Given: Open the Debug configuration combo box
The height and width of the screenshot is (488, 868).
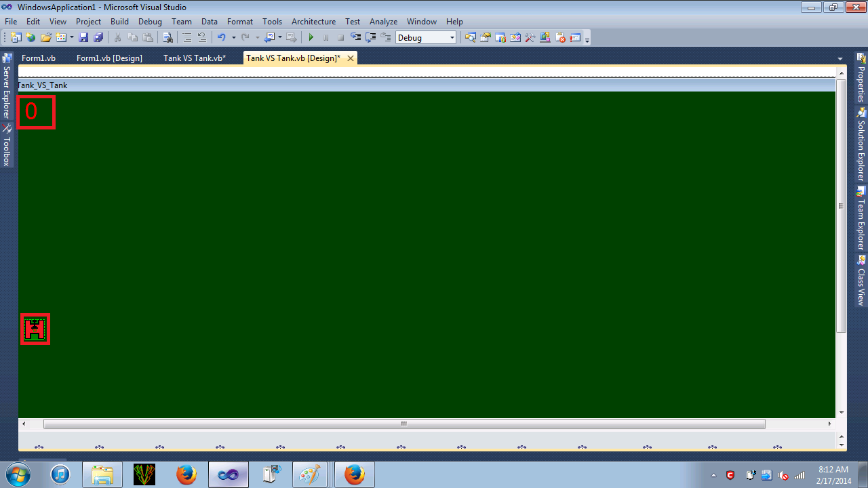Looking at the screenshot, I should pos(426,38).
